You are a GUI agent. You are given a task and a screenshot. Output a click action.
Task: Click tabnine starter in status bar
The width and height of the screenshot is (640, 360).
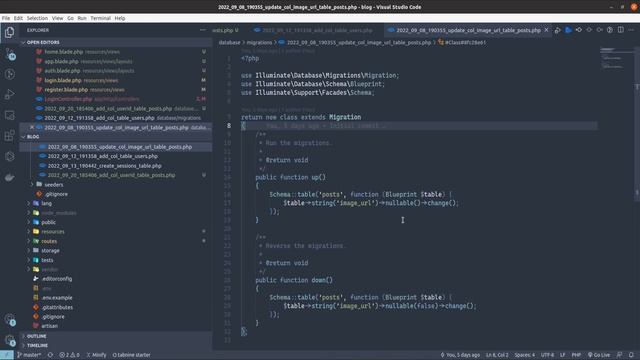[131, 355]
